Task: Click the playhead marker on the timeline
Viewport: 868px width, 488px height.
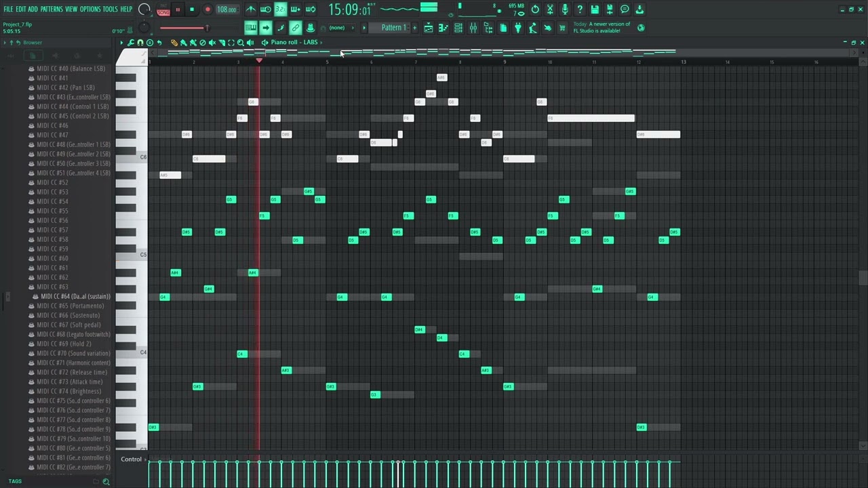Action: [x=258, y=61]
